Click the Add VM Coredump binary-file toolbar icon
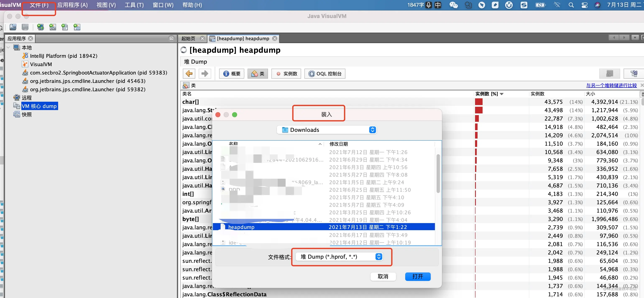Viewport: 644px width, 298px height. pyautogui.click(x=64, y=27)
